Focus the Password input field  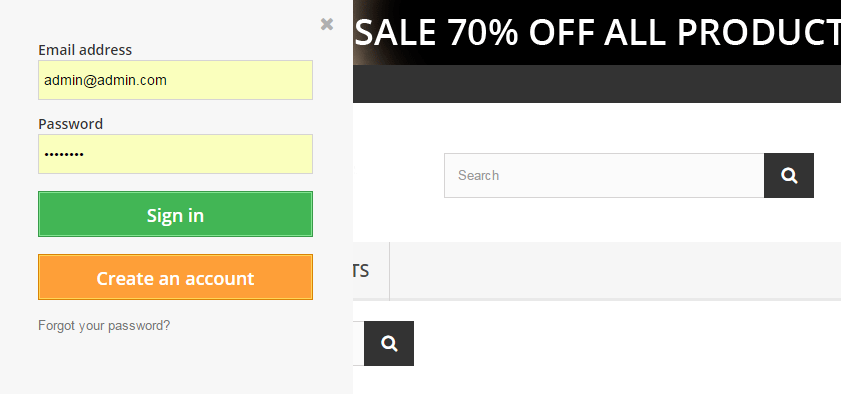(175, 154)
